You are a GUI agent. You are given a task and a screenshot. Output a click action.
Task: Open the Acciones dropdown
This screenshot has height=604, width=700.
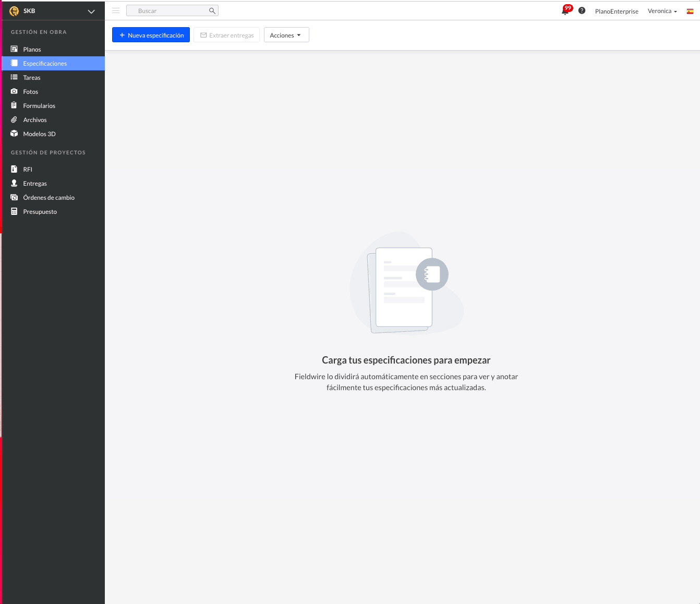click(x=286, y=35)
